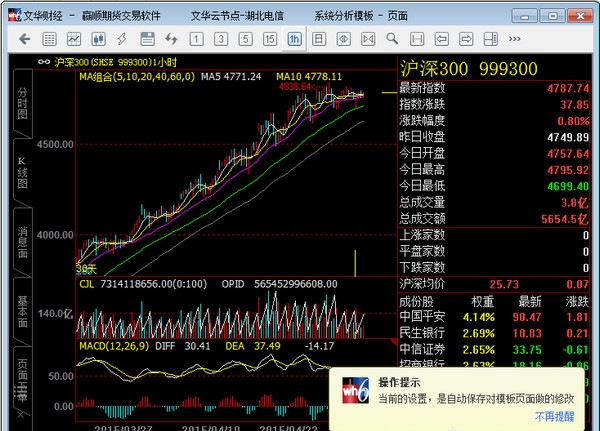This screenshot has width=600, height=431.
Task: Toggle the 1h hourly period button
Action: 294,39
